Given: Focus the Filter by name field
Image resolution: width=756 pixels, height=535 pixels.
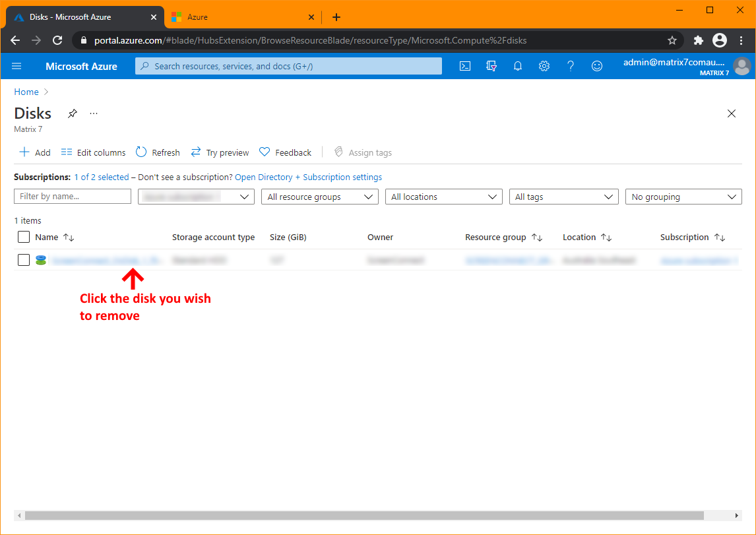Looking at the screenshot, I should click(x=73, y=196).
